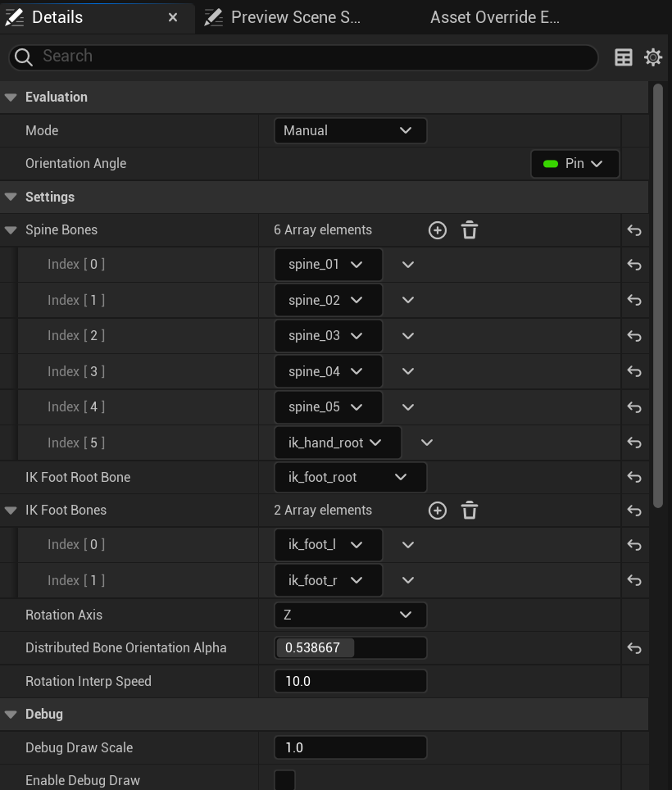672x790 pixels.
Task: Toggle Orientation Angle Pin exposure
Action: tap(575, 164)
